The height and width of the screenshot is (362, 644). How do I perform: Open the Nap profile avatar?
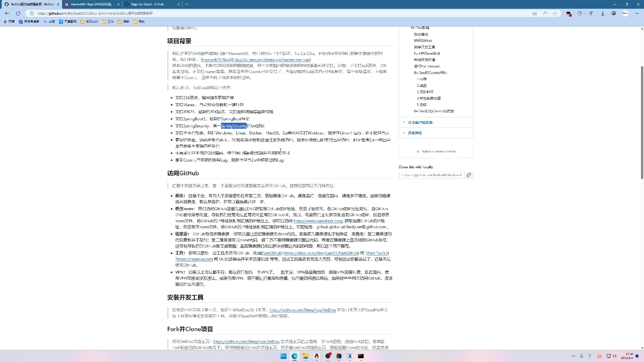point(626,13)
